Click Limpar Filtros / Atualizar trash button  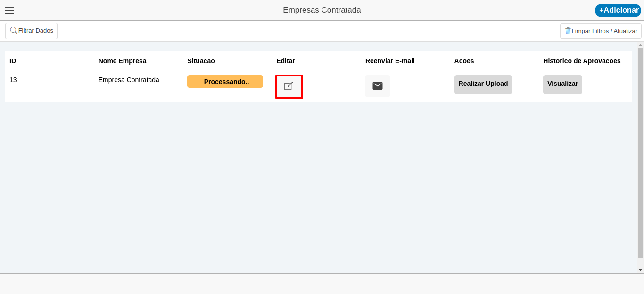[x=601, y=31]
